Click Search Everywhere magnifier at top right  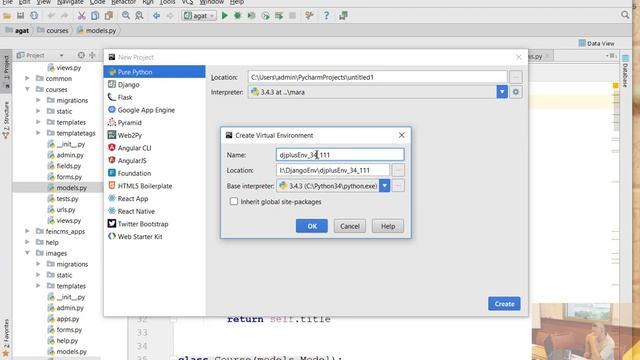625,15
